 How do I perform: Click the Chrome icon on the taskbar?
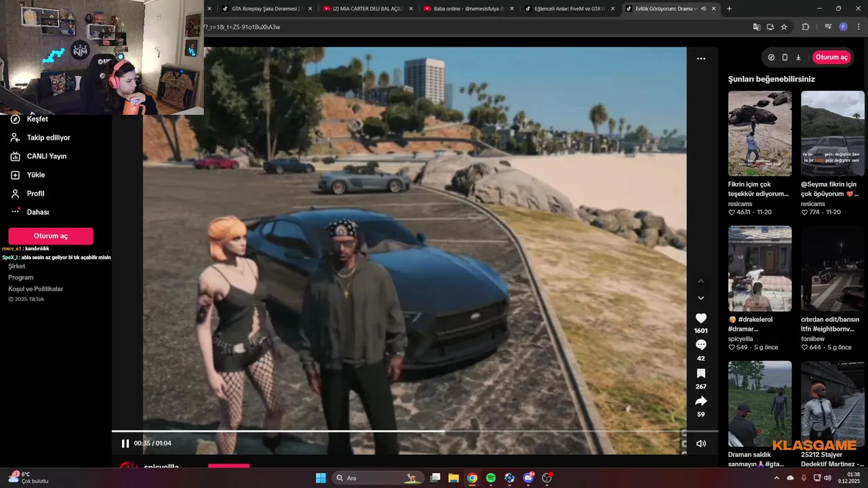coord(472,478)
